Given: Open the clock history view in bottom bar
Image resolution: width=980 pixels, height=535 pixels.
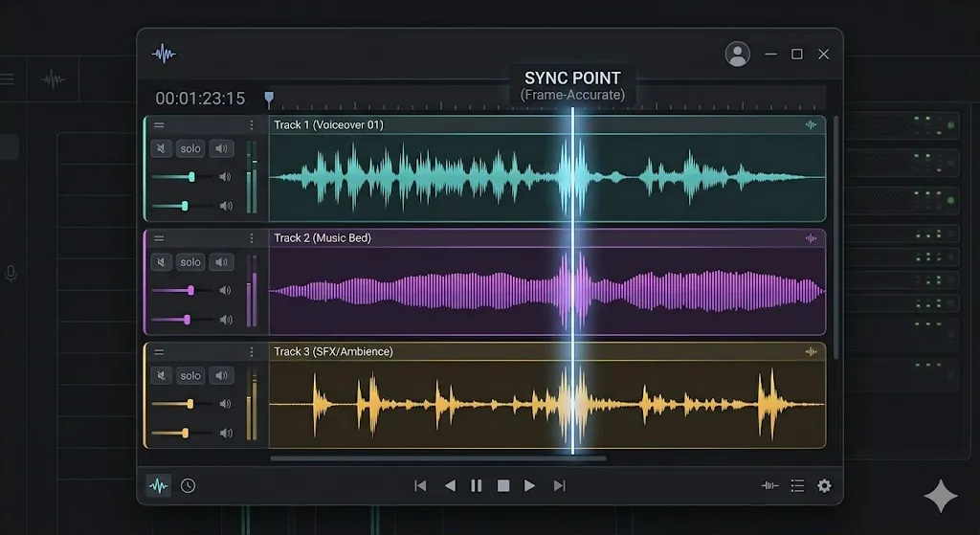Looking at the screenshot, I should click(x=189, y=485).
